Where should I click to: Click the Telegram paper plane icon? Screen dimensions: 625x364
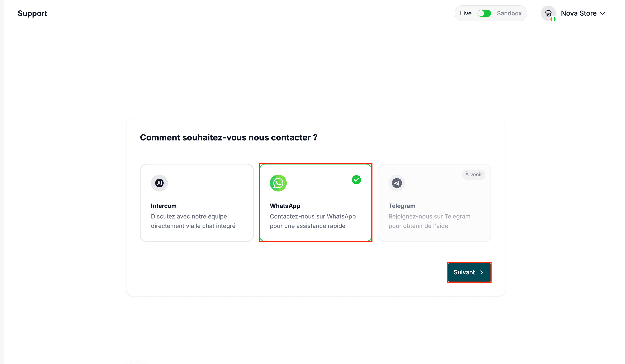coord(397,183)
